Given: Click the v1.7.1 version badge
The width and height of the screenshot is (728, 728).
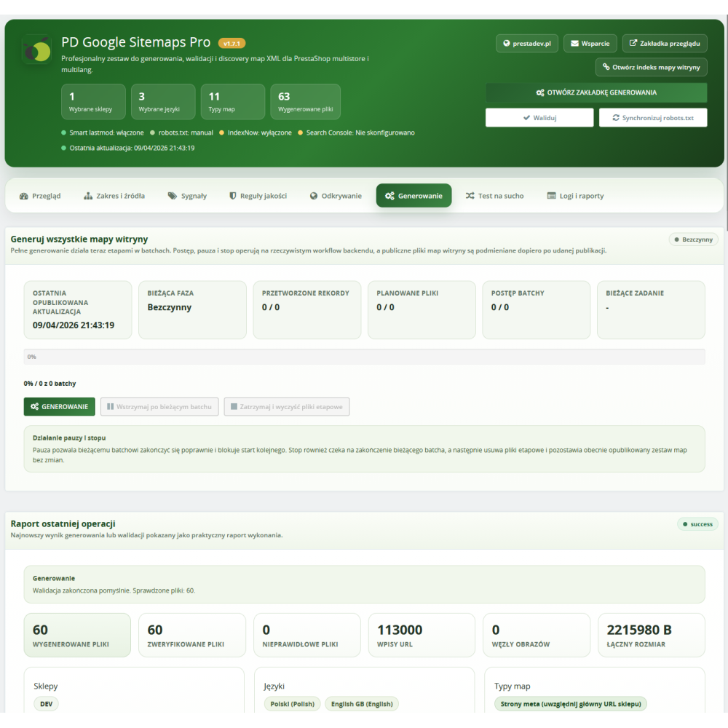Looking at the screenshot, I should (232, 44).
